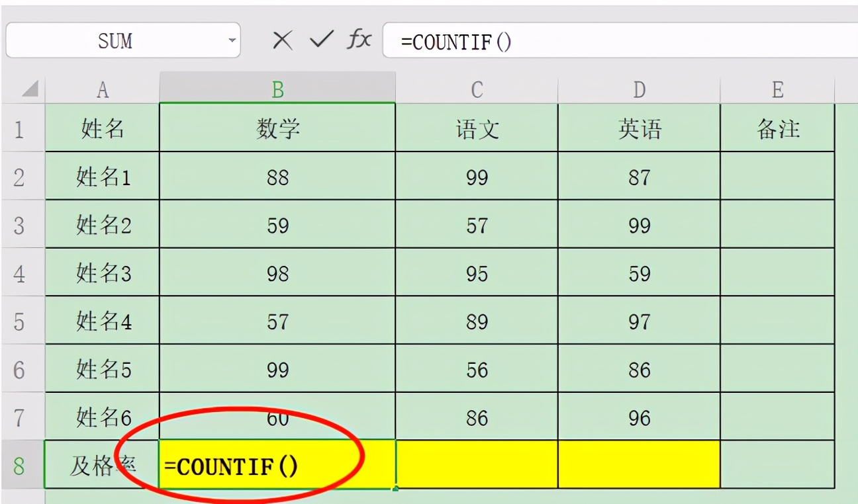Open Insert Function via fx icon
This screenshot has width=858, height=504.
(359, 40)
